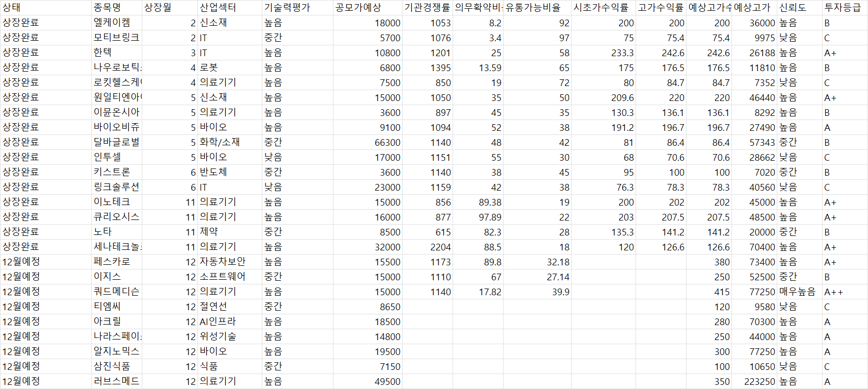This screenshot has height=389, width=868.
Task: Select the '공모가예상' column header cell
Action: tap(368, 8)
